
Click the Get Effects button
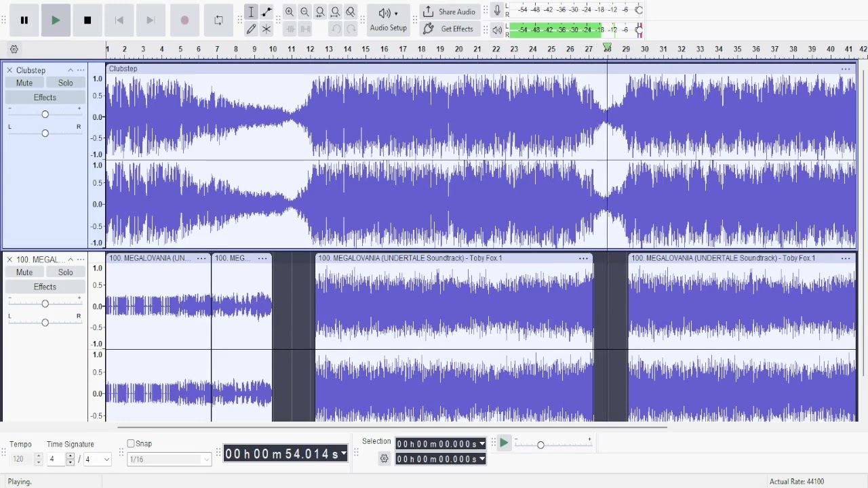click(x=449, y=29)
